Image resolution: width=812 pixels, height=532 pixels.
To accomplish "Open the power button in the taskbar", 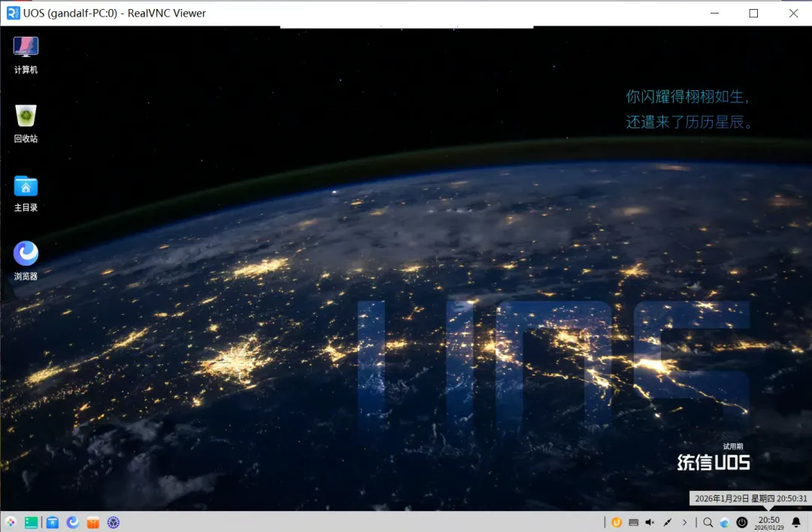I will point(742,523).
